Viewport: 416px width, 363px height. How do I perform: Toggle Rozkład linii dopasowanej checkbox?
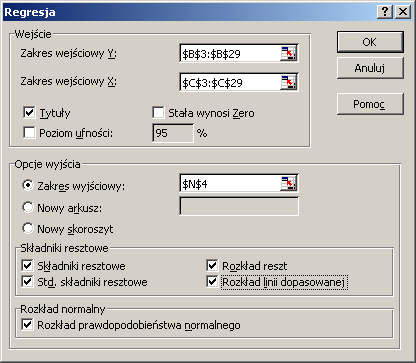point(212,282)
